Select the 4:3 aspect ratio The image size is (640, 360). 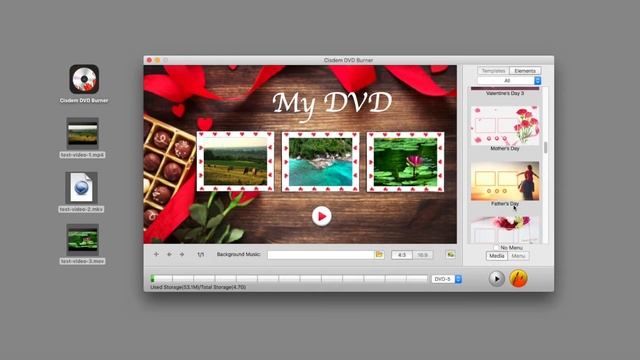(402, 255)
